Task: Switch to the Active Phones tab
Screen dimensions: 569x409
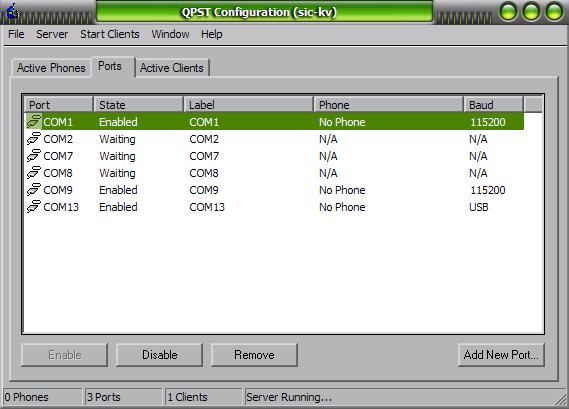Action: 51,68
